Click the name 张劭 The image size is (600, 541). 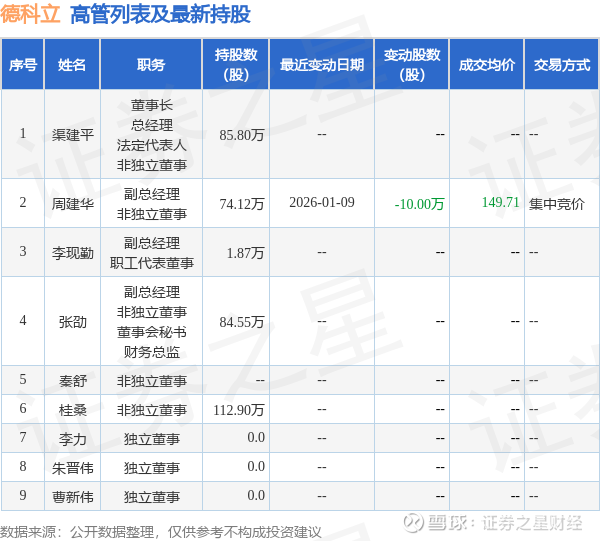[x=73, y=322]
